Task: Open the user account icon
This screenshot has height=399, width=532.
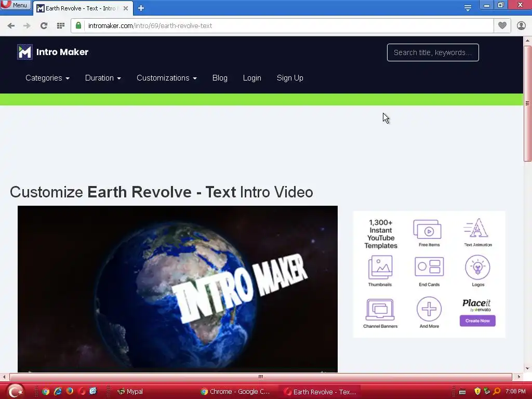Action: click(521, 26)
